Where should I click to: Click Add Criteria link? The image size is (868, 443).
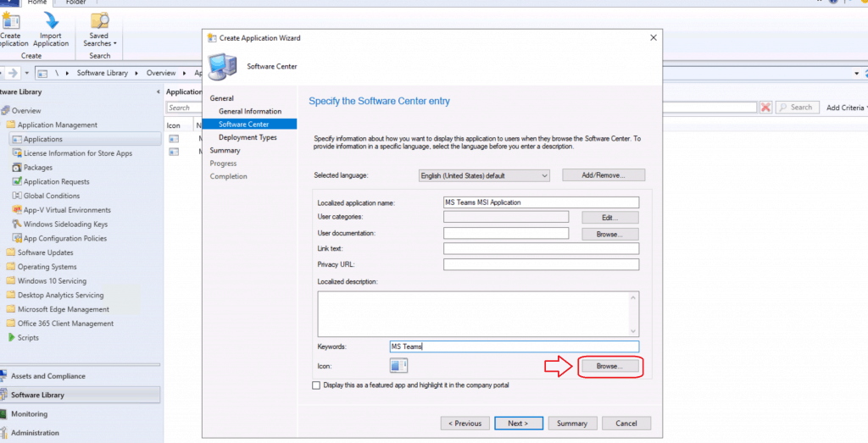click(x=845, y=108)
